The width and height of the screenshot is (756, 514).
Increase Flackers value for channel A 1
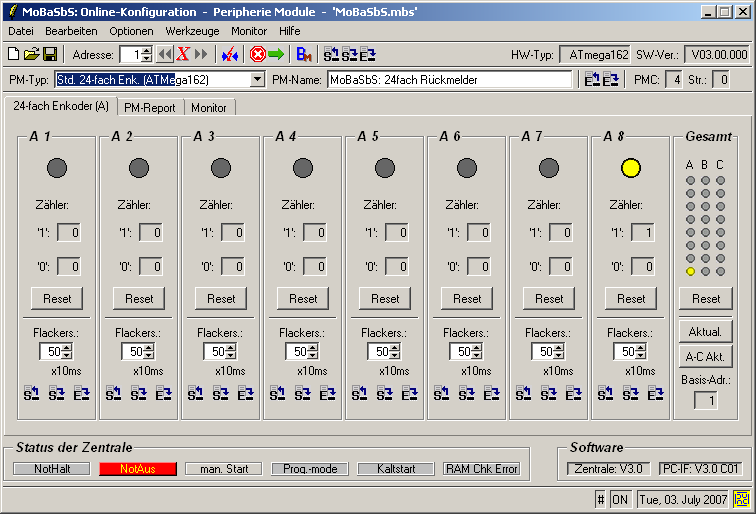[67, 347]
